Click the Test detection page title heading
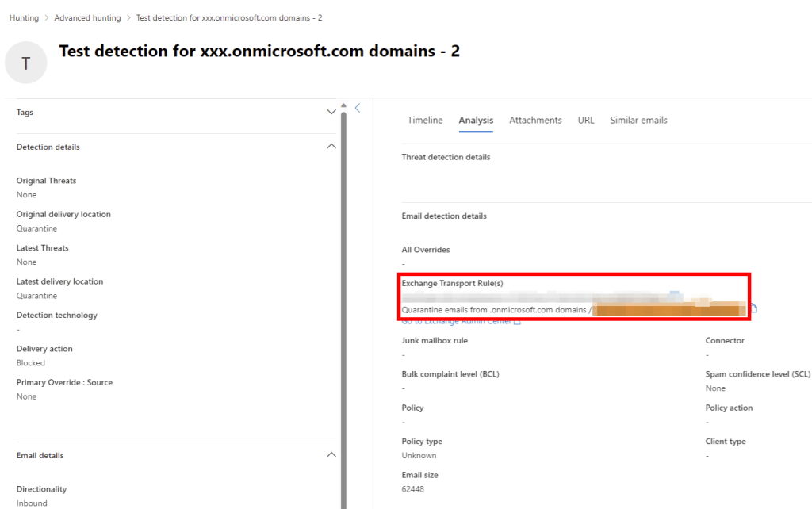 tap(259, 52)
